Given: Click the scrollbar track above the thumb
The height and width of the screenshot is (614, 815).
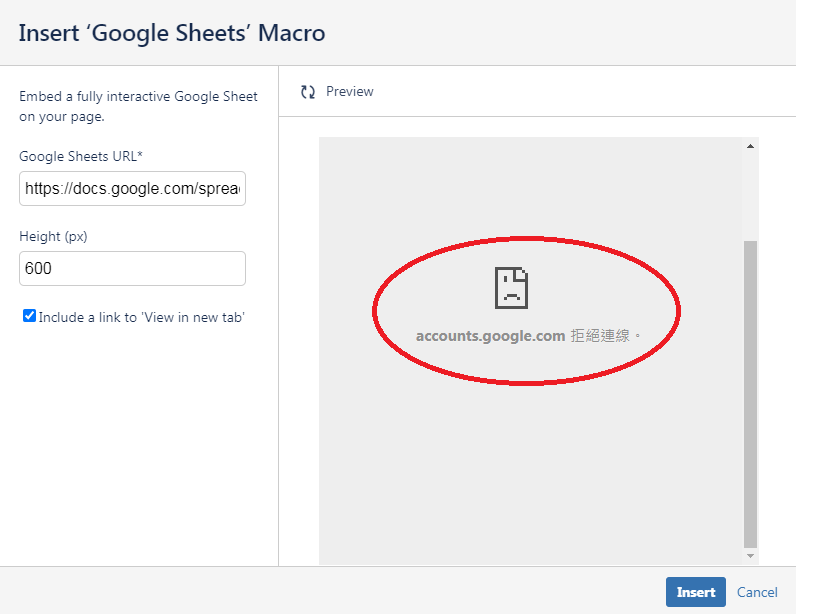Looking at the screenshot, I should (750, 196).
